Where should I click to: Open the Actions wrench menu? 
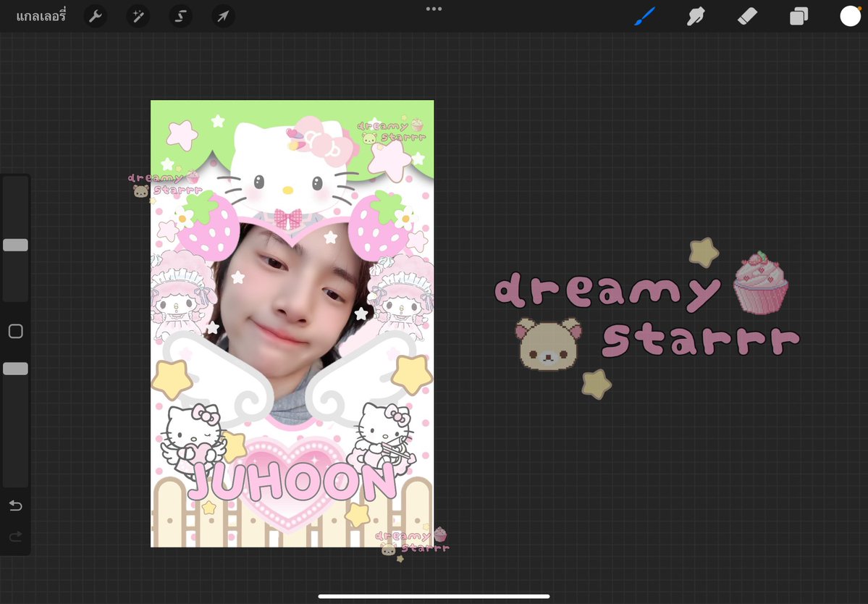(x=96, y=16)
